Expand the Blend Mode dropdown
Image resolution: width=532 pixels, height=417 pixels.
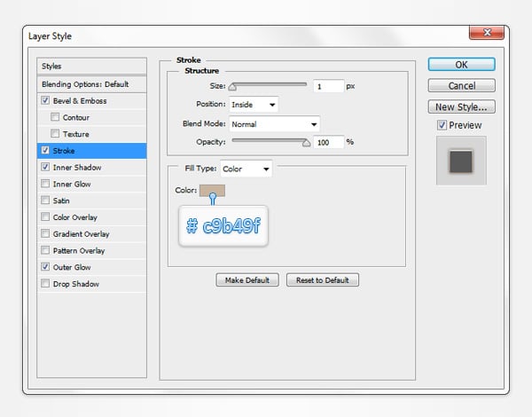coord(274,123)
